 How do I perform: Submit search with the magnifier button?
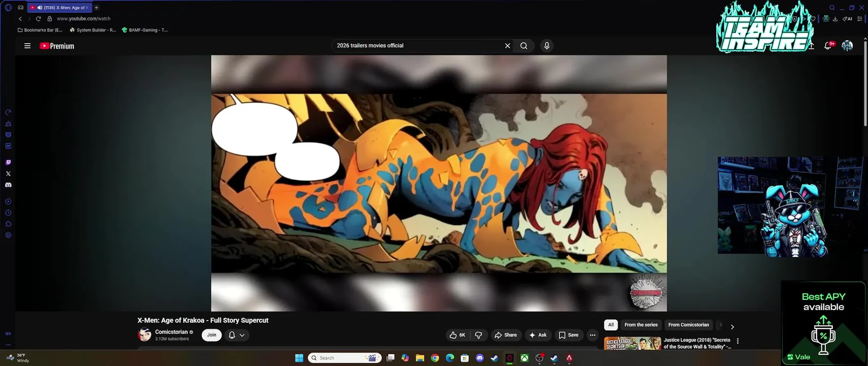tap(524, 46)
